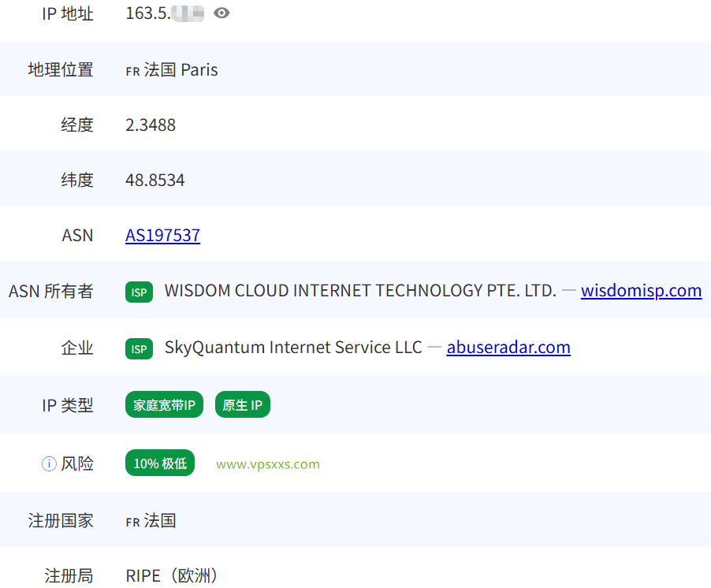Click the ISP badge next to ASN owner

pyautogui.click(x=139, y=292)
